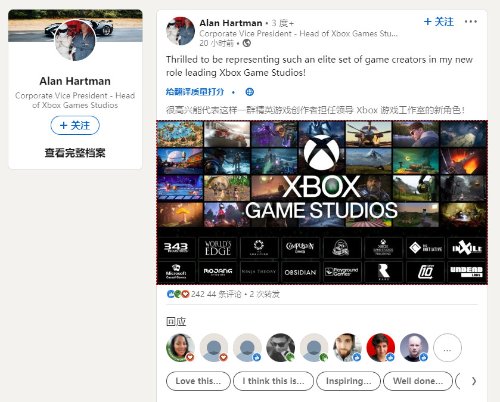This screenshot has width=500, height=402.
Task: Open the Xbox Game Studios post image
Action: (x=322, y=202)
